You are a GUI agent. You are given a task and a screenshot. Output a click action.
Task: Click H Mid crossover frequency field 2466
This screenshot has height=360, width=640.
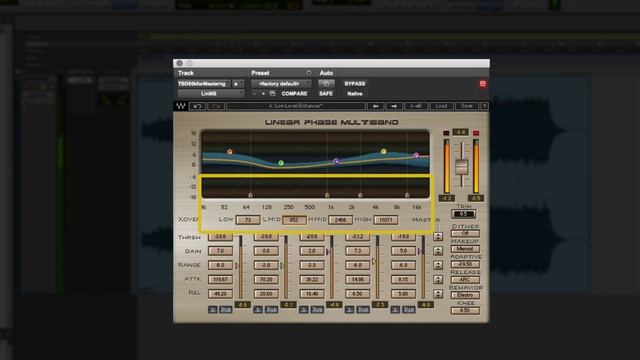coord(340,220)
